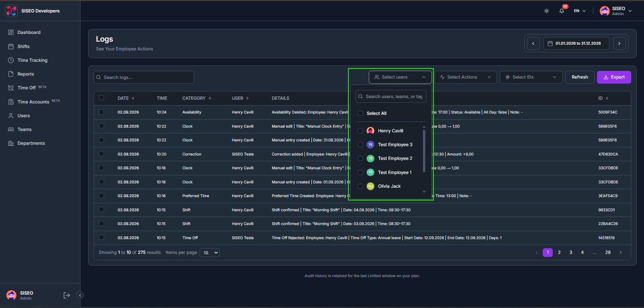
Task: Open Shifts calendar icon in sidebar
Action: click(x=11, y=46)
